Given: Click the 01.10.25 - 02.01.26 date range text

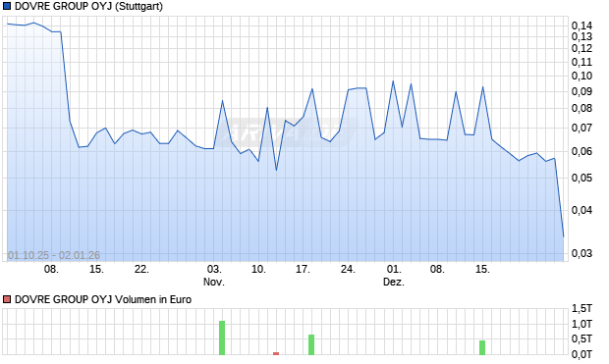Looking at the screenshot, I should (x=54, y=255).
